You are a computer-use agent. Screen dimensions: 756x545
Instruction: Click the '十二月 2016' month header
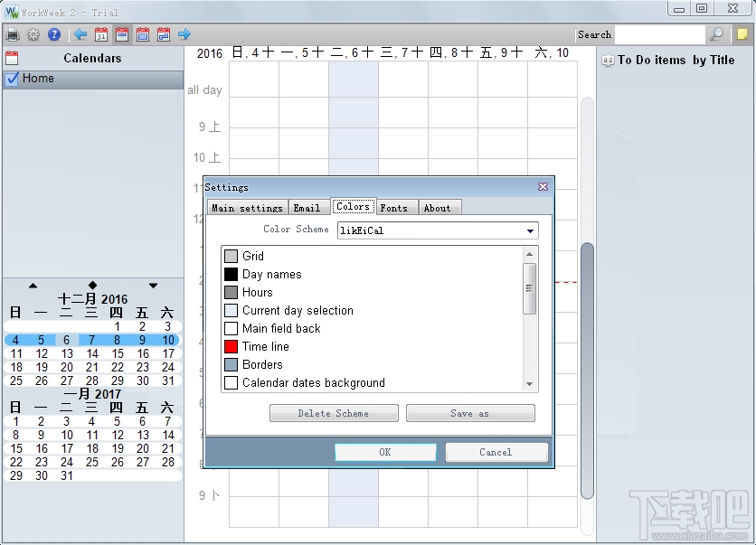tap(92, 299)
